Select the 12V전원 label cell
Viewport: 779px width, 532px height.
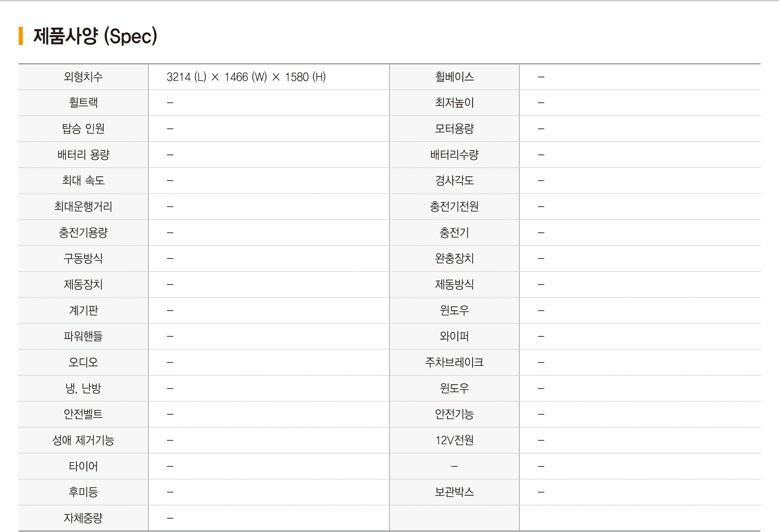[x=454, y=440]
